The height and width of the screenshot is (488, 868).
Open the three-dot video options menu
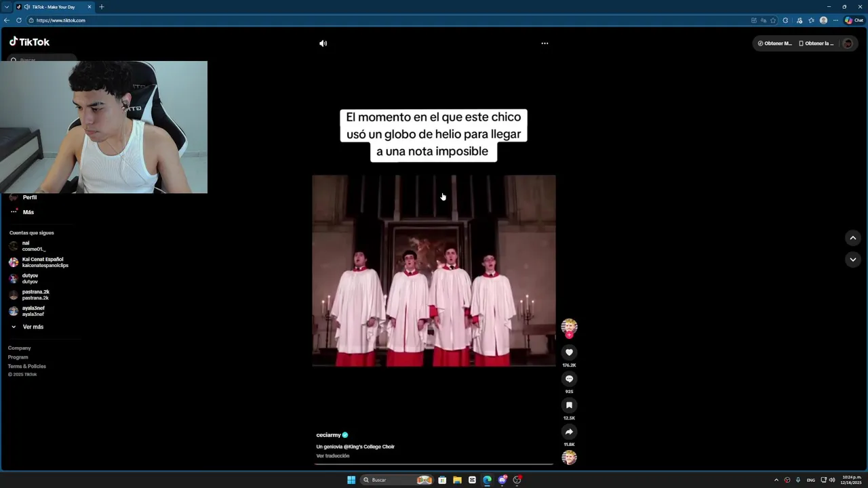545,43
